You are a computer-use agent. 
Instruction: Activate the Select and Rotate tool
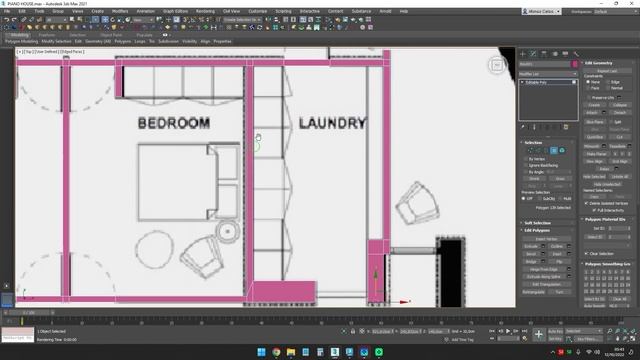[x=113, y=20]
